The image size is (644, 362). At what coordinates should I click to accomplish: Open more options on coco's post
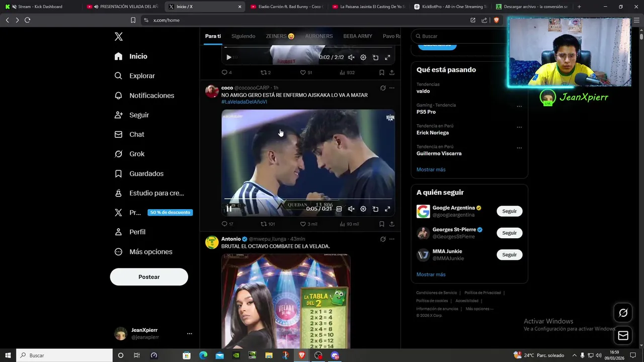tap(392, 88)
